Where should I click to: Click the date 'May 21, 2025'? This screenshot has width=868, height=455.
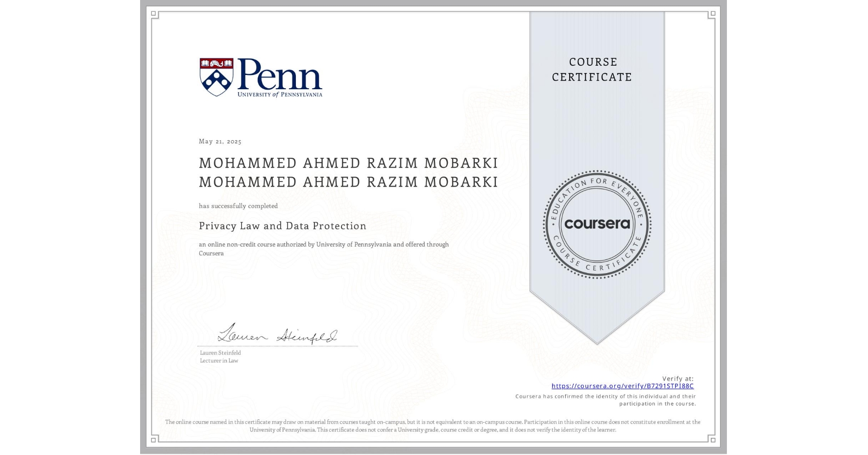coord(220,141)
